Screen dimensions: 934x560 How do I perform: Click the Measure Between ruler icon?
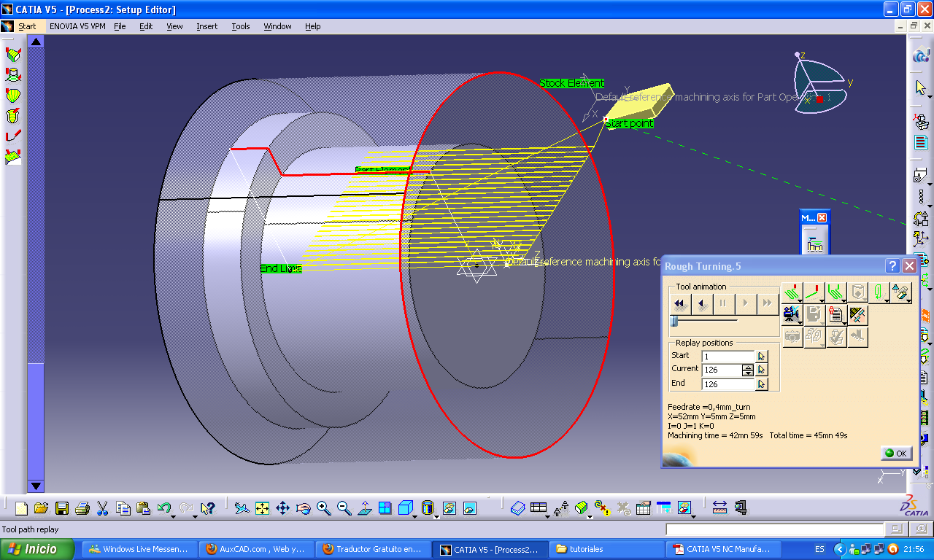click(x=719, y=508)
